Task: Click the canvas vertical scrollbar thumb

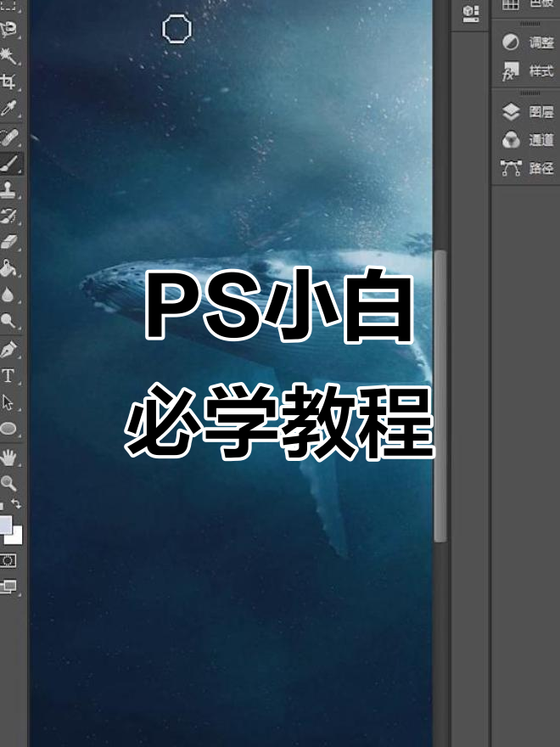Action: point(440,396)
